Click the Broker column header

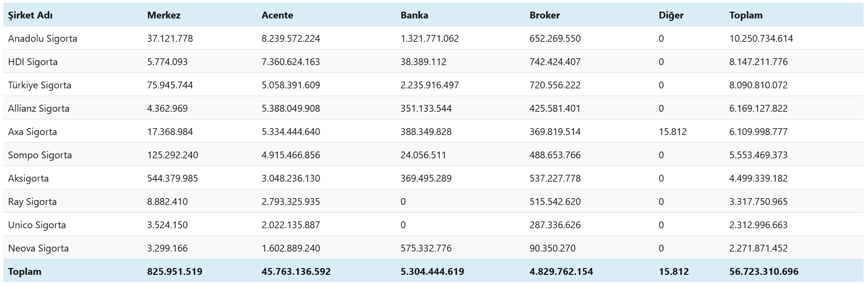(545, 15)
